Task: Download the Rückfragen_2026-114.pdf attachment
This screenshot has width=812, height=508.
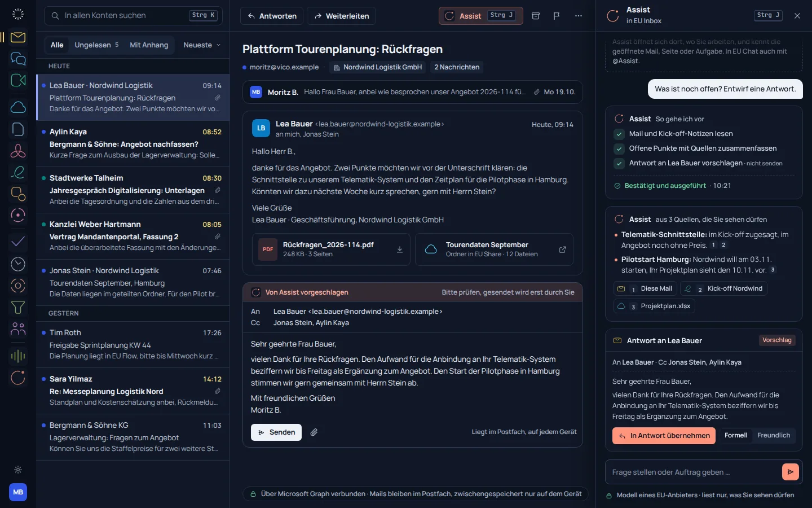Action: [400, 249]
